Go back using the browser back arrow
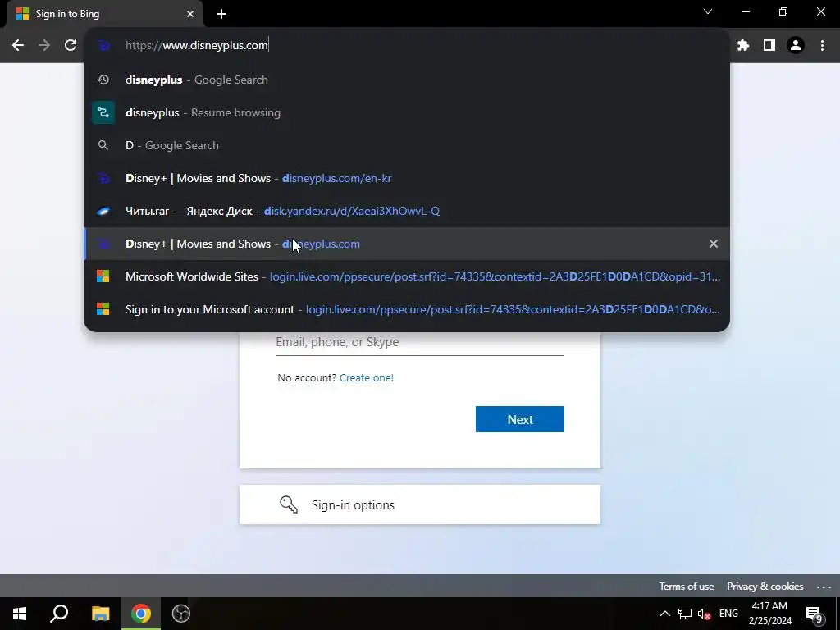The image size is (840, 630). (18, 46)
